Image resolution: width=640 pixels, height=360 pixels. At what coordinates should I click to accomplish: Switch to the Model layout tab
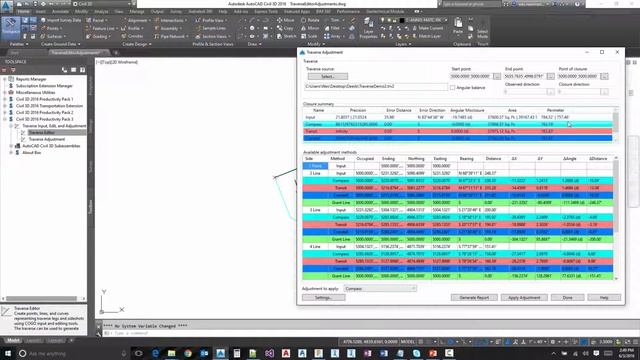click(x=13, y=340)
